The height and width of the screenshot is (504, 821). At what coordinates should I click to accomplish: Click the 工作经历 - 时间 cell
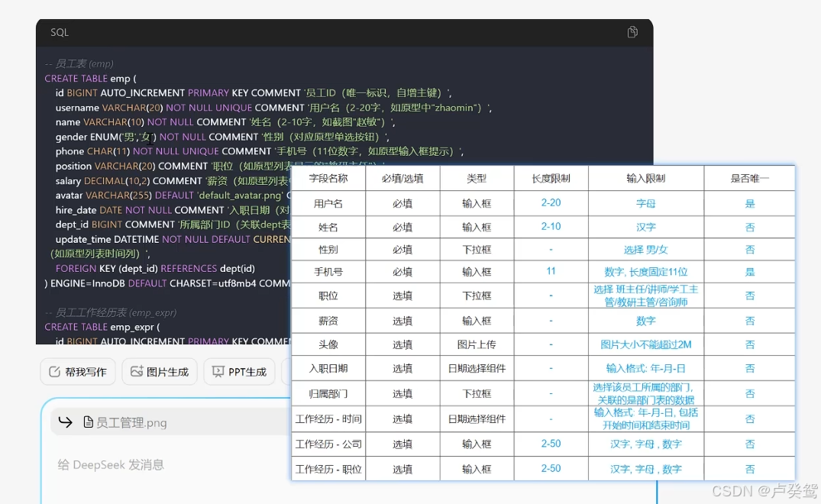point(328,418)
